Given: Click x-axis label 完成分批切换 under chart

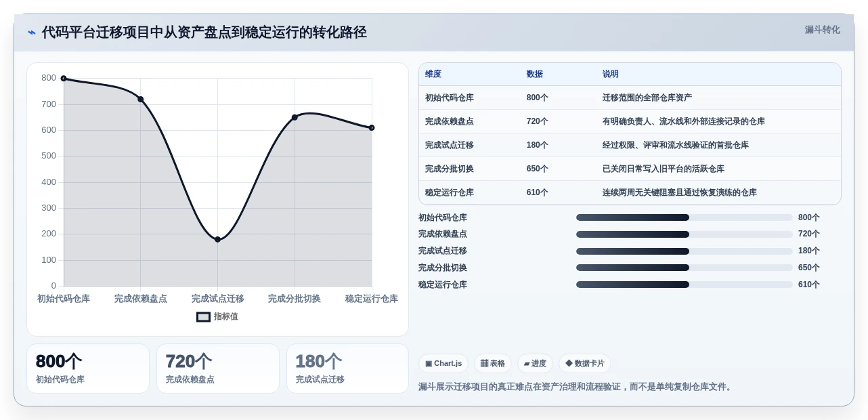Looking at the screenshot, I should pos(295,299).
